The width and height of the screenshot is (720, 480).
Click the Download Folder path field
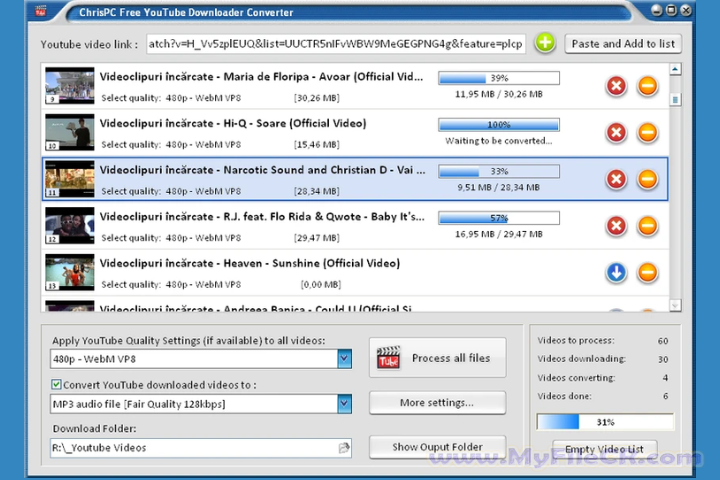201,448
